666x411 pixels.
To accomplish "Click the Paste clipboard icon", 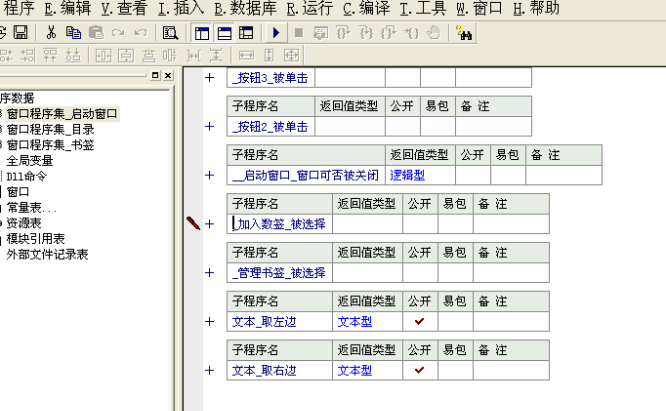I will pyautogui.click(x=96, y=32).
